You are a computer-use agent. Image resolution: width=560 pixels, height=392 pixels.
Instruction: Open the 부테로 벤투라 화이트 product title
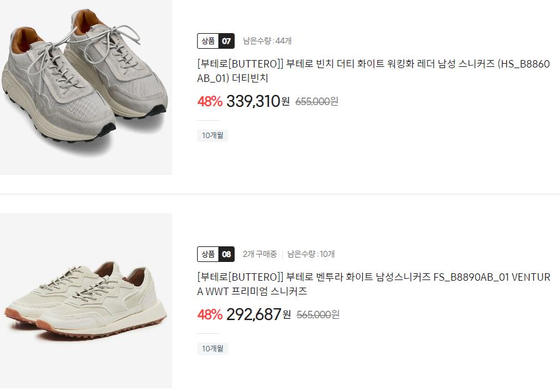tap(374, 284)
